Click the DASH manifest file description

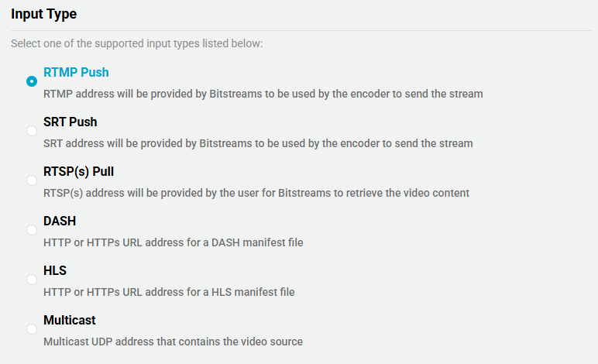click(173, 242)
